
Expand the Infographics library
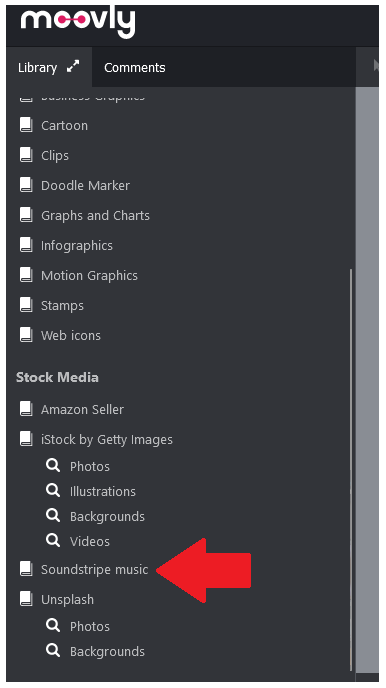coord(77,245)
